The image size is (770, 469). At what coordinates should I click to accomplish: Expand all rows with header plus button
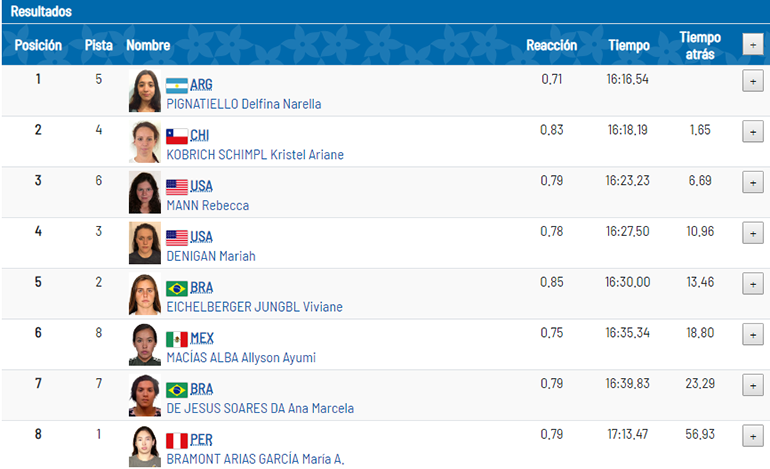tap(753, 45)
